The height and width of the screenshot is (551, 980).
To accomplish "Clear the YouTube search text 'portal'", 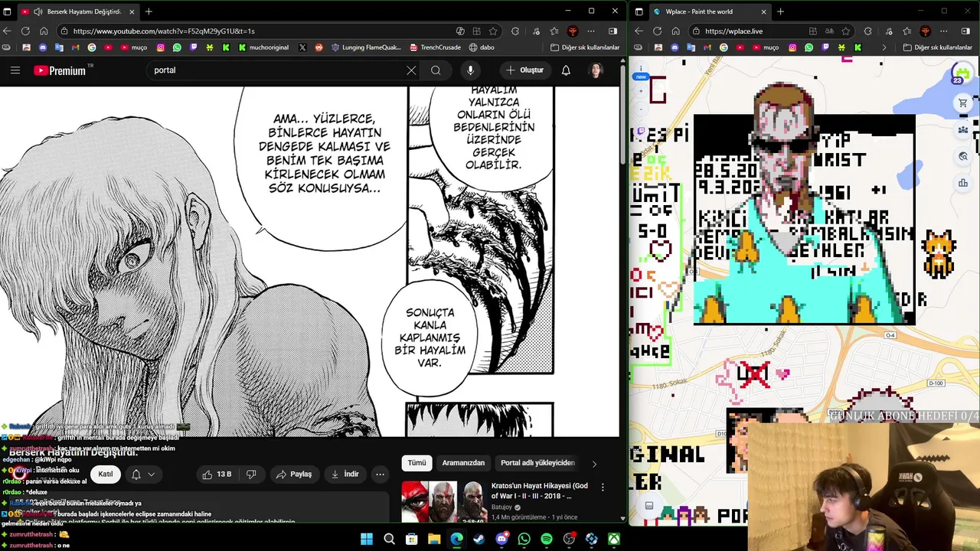I will click(411, 70).
